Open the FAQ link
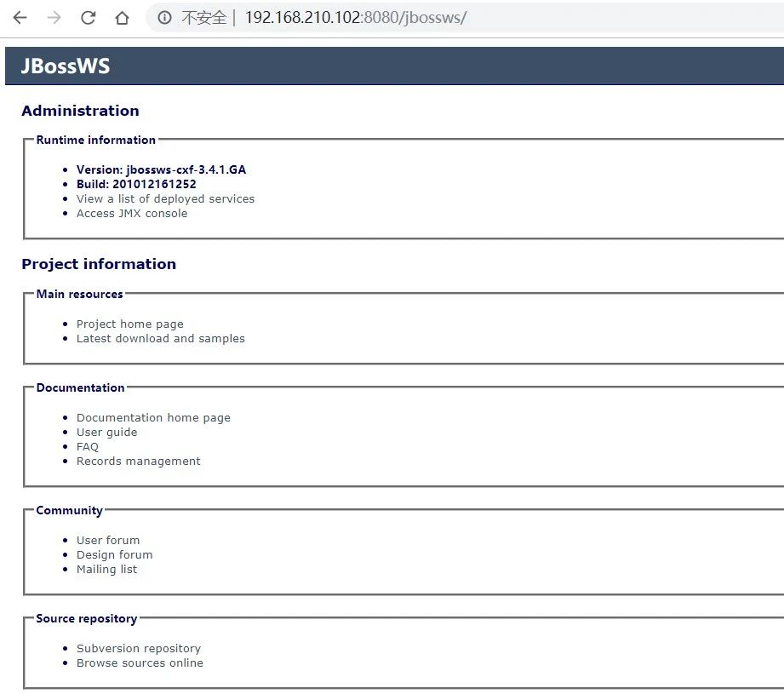 (x=88, y=446)
